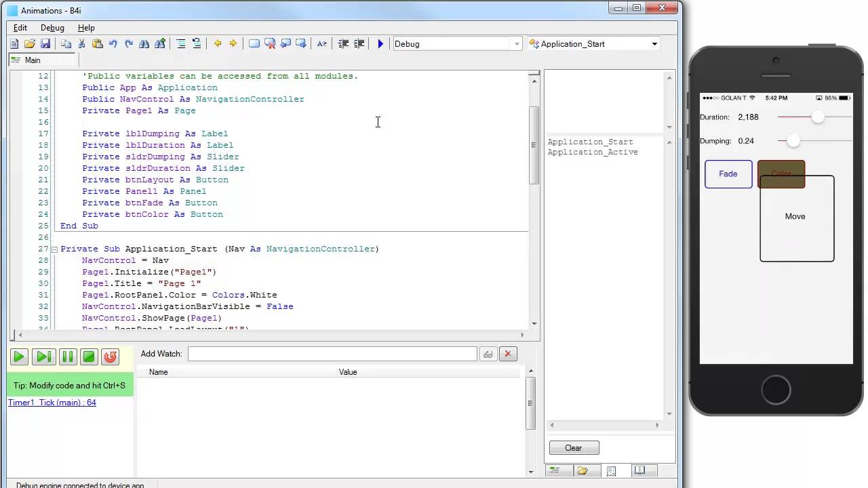Open Find with the binoculars icon
The width and height of the screenshot is (868, 488).
pos(144,43)
